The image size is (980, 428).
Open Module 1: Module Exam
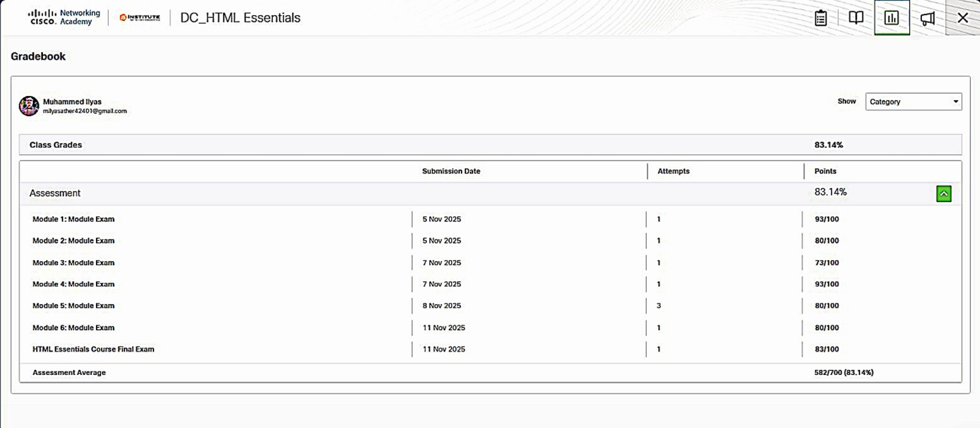tap(73, 219)
